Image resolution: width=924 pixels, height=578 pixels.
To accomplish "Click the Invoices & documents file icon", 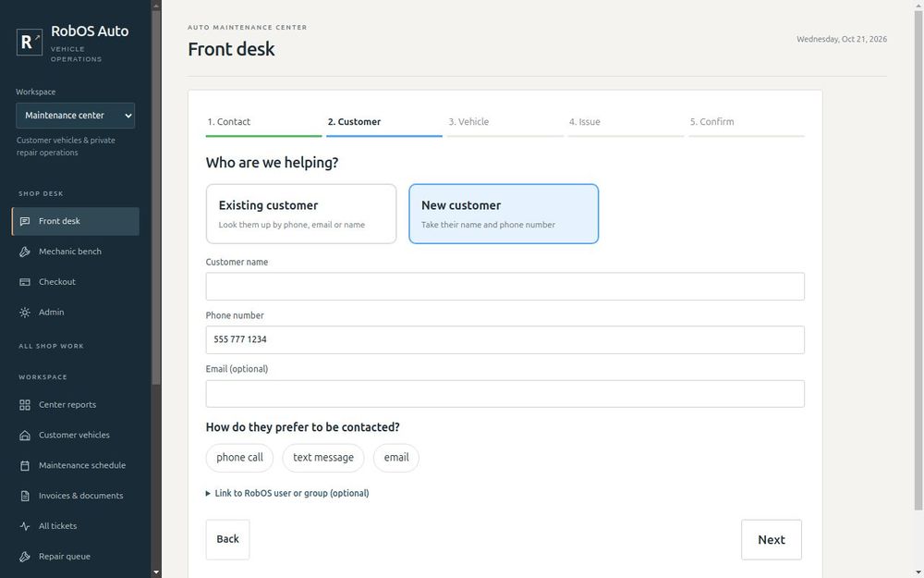I will tap(25, 496).
